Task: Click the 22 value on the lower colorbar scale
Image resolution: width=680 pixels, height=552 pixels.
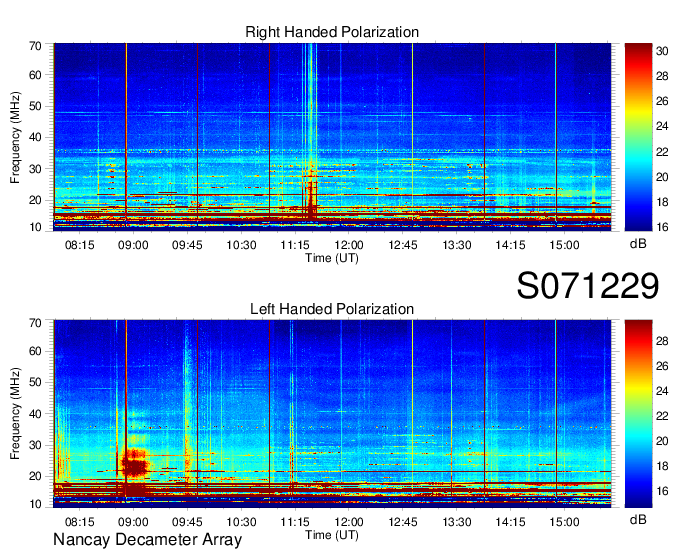Action: click(x=662, y=416)
